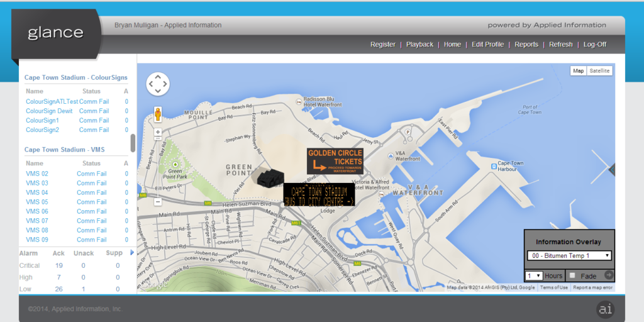The image size is (644, 322).
Task: Select VMS 09
Action: pyautogui.click(x=37, y=240)
